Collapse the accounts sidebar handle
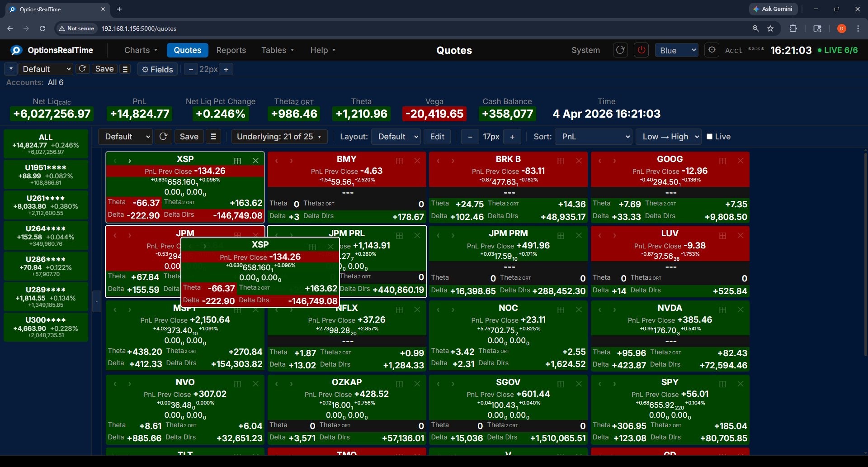This screenshot has width=868, height=467. 96,301
